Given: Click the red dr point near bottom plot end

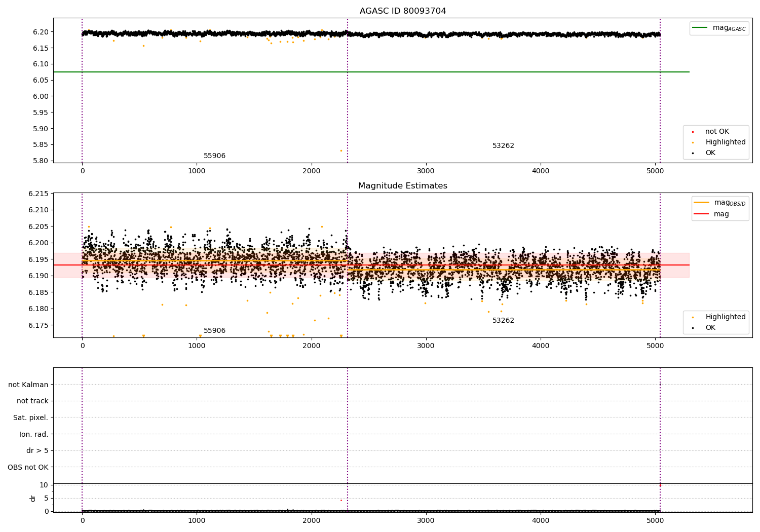Looking at the screenshot, I should (x=660, y=485).
